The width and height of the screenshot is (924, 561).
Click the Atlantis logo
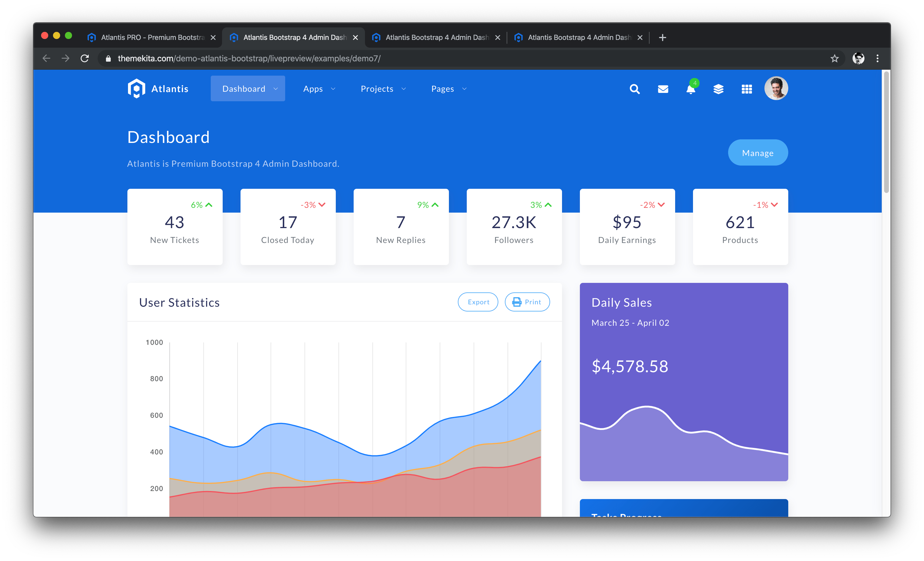(157, 88)
